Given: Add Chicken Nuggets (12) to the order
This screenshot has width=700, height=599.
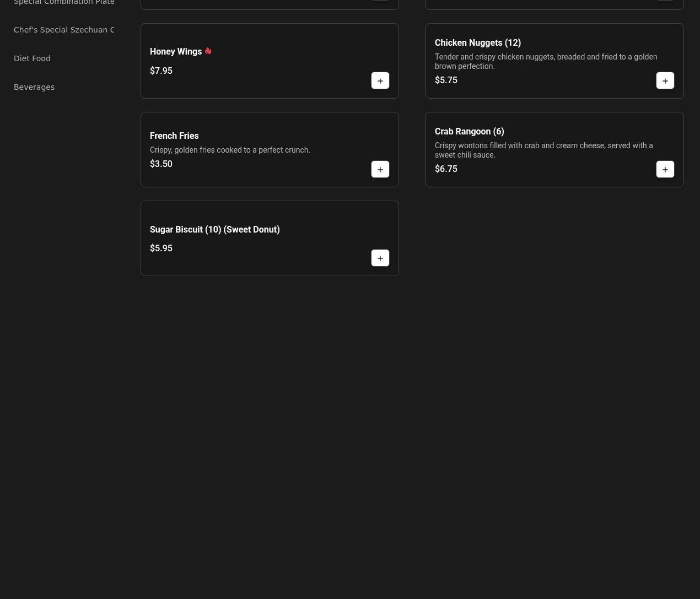Looking at the screenshot, I should (665, 80).
